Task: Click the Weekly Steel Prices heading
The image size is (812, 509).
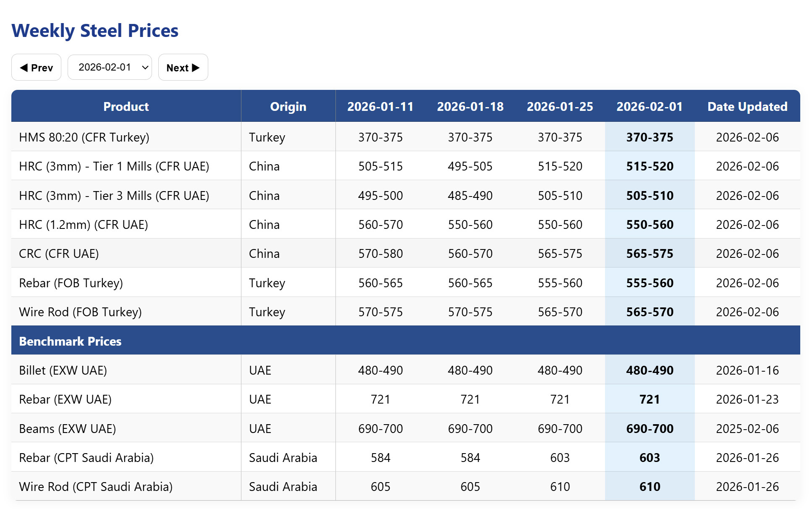Action: pos(95,31)
